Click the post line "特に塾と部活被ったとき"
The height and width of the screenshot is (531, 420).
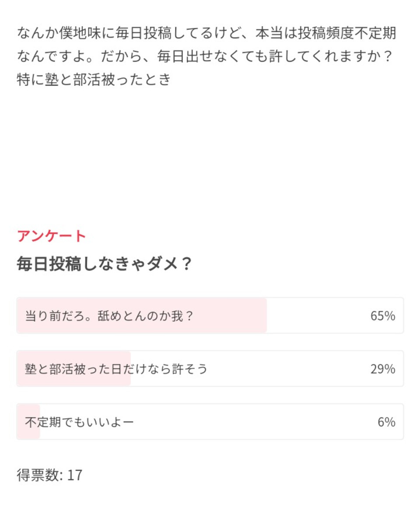click(93, 80)
